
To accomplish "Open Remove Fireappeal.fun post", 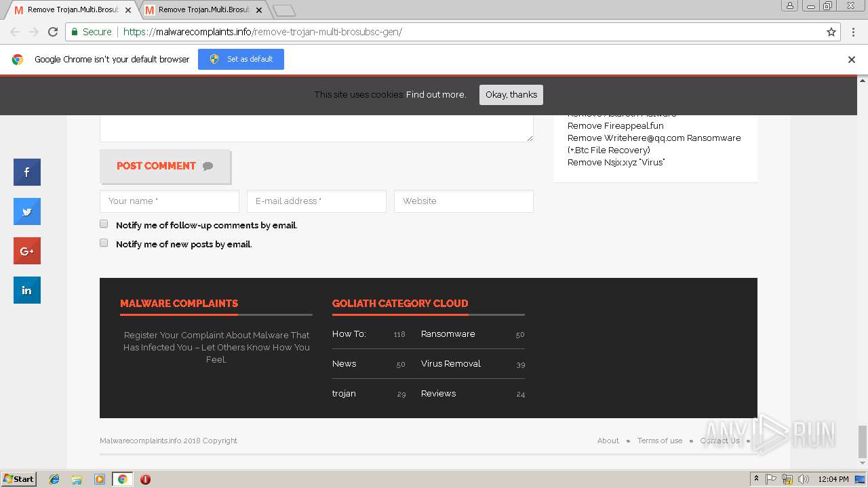I will pos(616,125).
